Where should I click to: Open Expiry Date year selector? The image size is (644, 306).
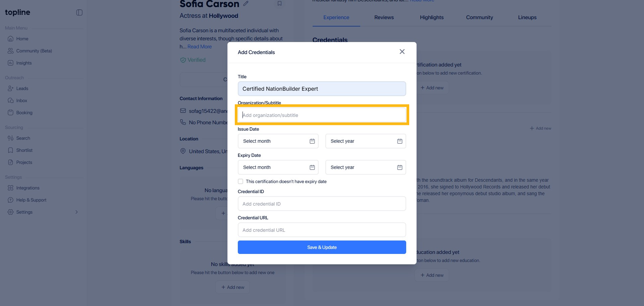366,167
